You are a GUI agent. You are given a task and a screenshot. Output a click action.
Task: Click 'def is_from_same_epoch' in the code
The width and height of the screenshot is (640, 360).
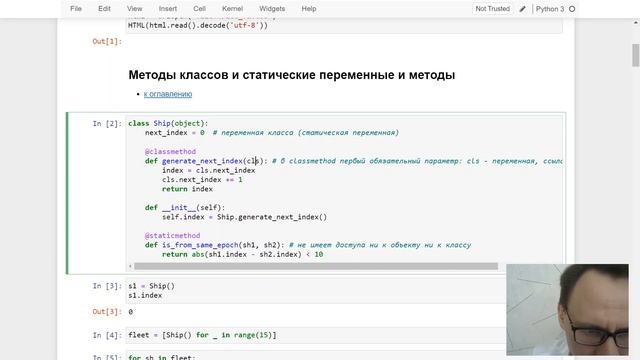pyautogui.click(x=191, y=245)
